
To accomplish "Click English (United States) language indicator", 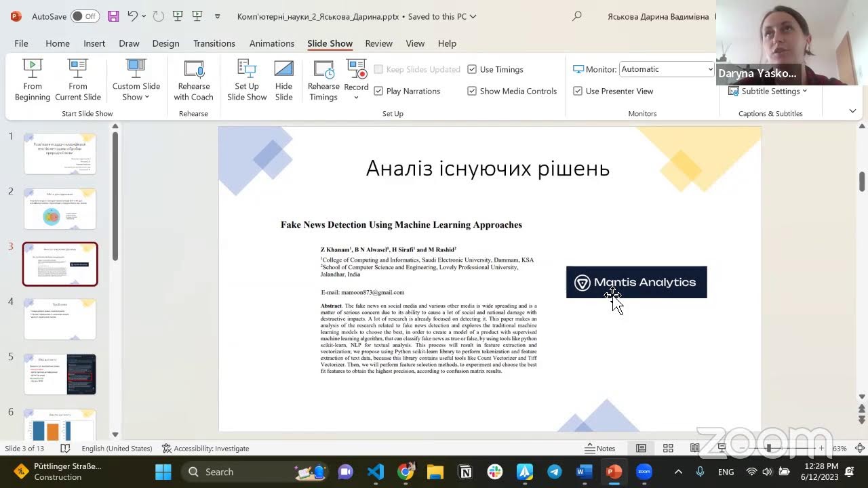I will pos(117,448).
